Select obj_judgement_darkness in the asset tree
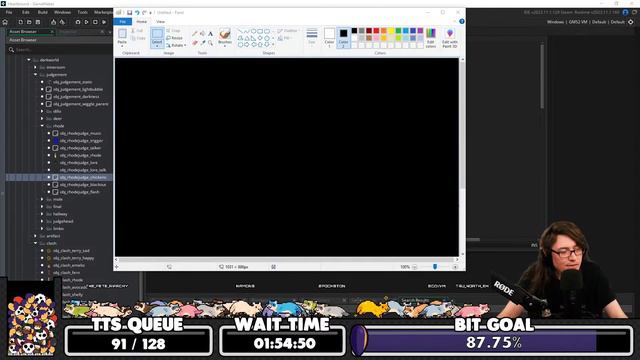Viewport: 640px width, 360px height. [x=76, y=97]
